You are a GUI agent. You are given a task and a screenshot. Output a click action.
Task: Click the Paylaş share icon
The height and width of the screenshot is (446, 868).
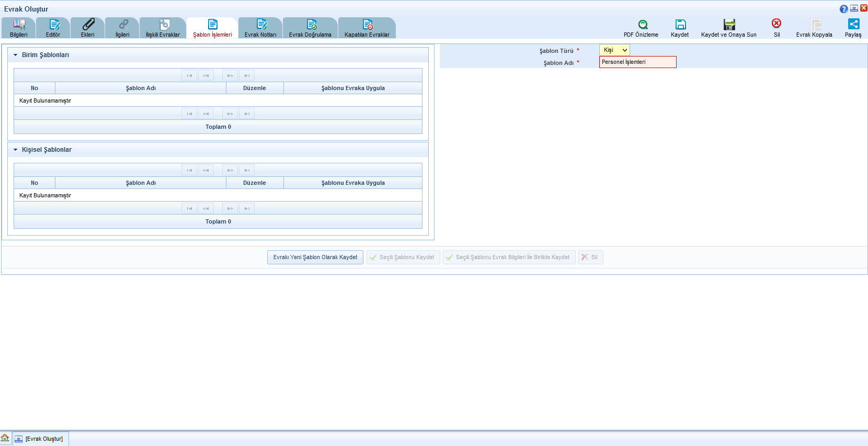coord(853,24)
